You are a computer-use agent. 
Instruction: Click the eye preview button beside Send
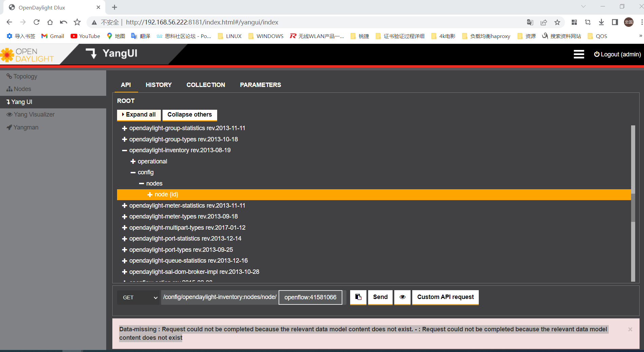coord(402,297)
